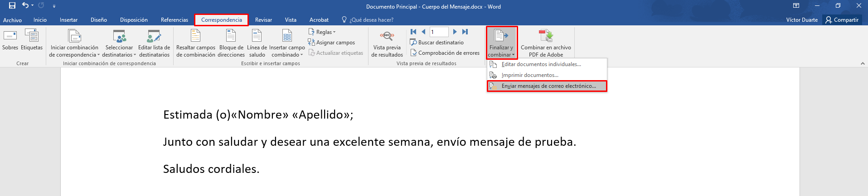Switch to the Inicio tab
Screen dimensions: 868x196
click(x=40, y=20)
